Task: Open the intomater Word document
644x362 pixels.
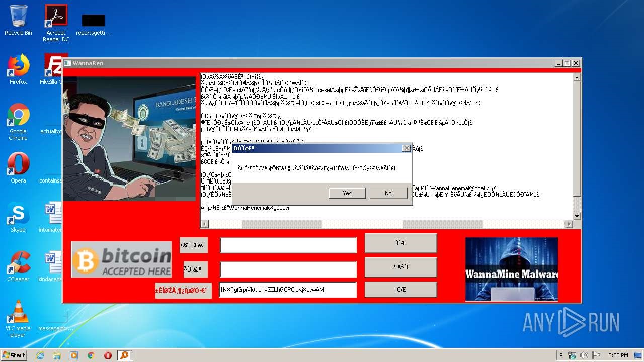Action: tap(51, 217)
